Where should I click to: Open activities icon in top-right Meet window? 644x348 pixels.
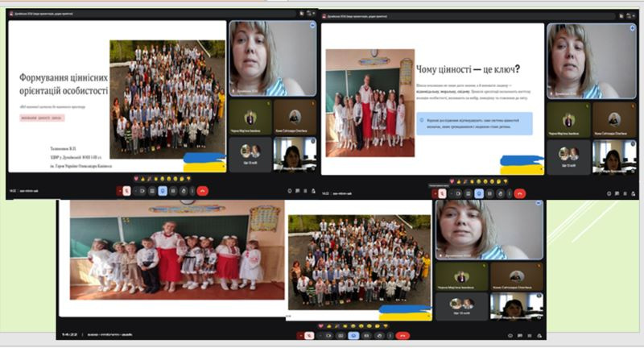point(625,193)
